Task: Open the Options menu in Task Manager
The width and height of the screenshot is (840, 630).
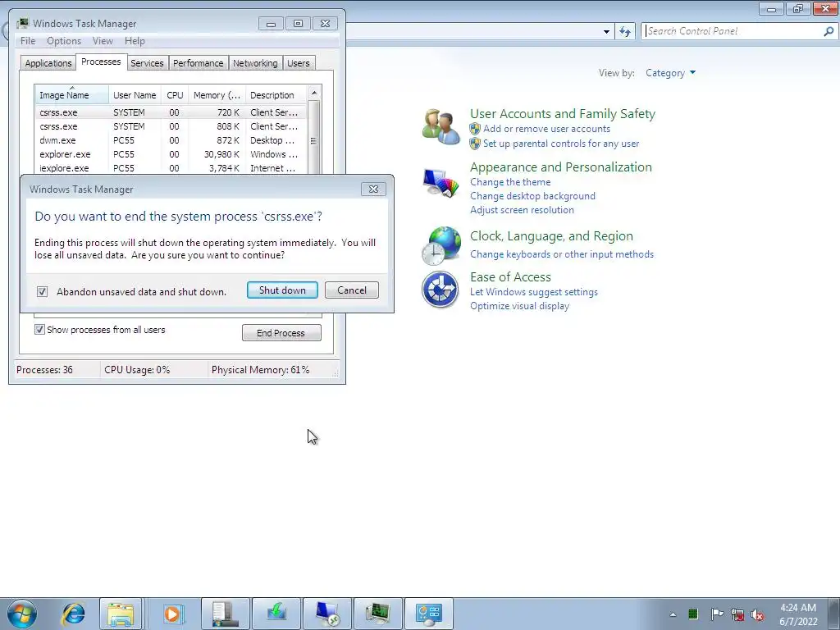Action: 64,41
